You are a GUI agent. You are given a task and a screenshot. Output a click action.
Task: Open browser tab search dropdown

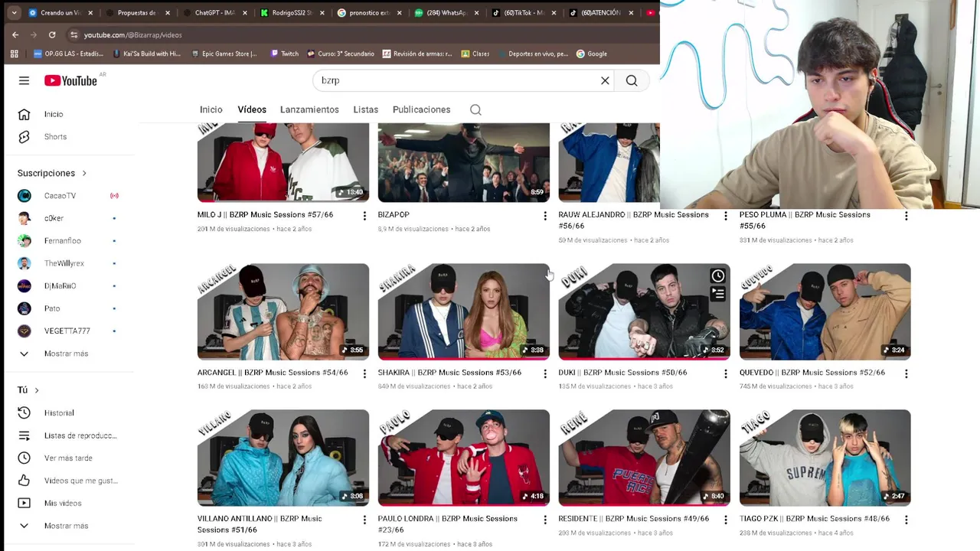[14, 13]
